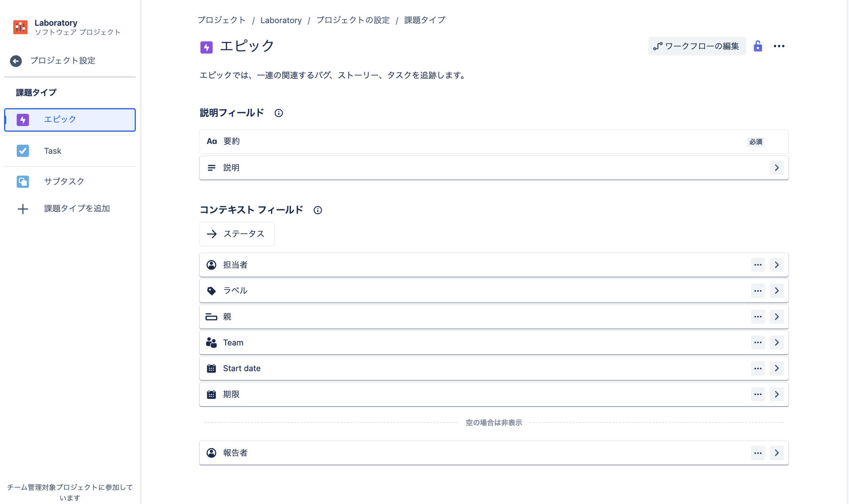Click the ステータス context field chip

(x=237, y=234)
